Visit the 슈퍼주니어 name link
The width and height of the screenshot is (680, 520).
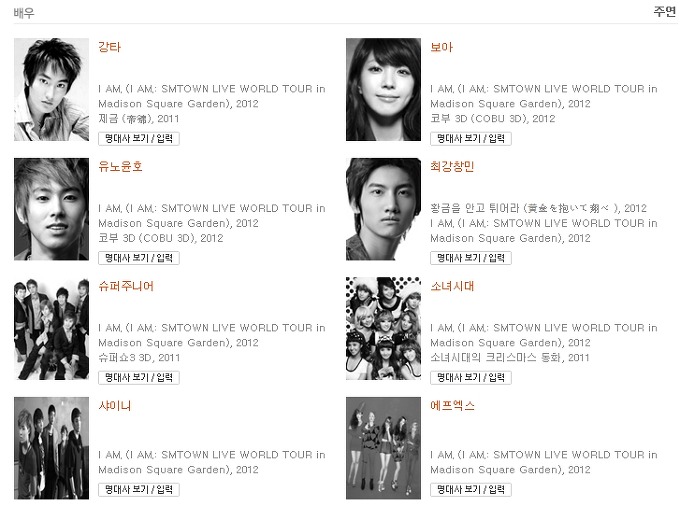point(126,286)
